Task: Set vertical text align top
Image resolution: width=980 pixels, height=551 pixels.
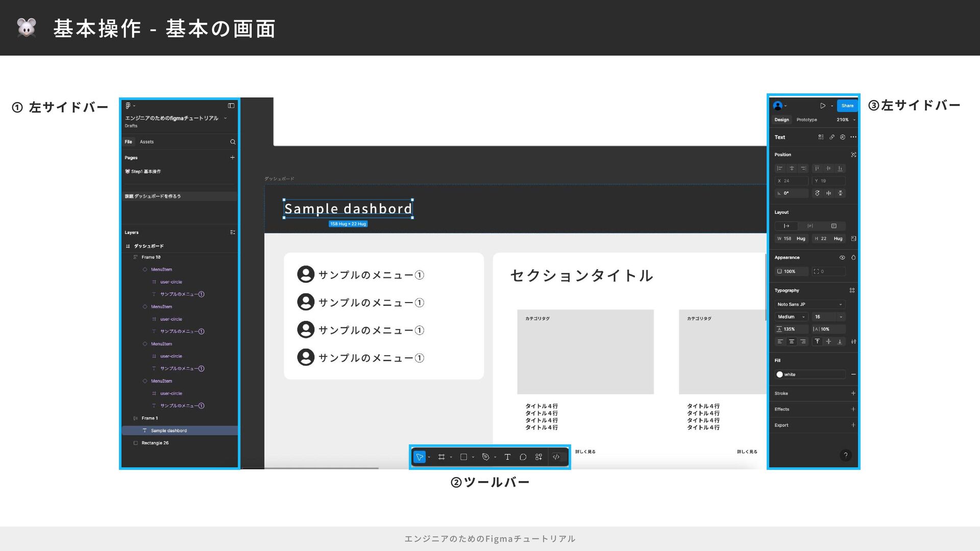Action: tap(817, 342)
